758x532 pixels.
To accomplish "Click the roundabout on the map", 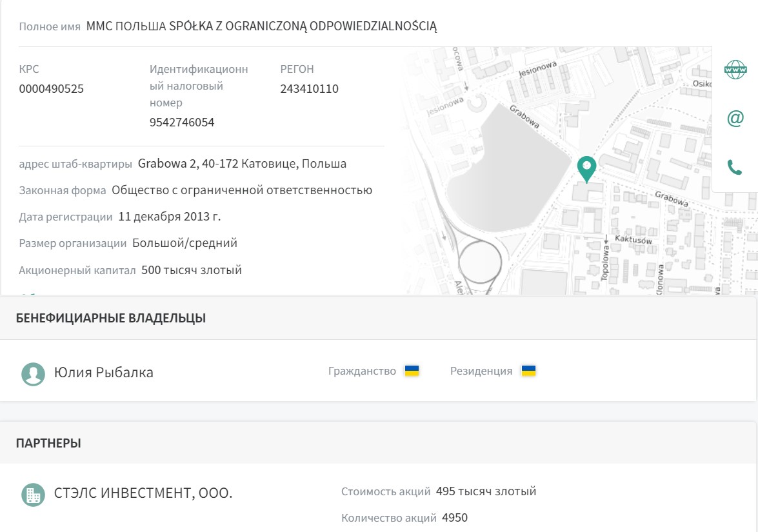I will (479, 264).
